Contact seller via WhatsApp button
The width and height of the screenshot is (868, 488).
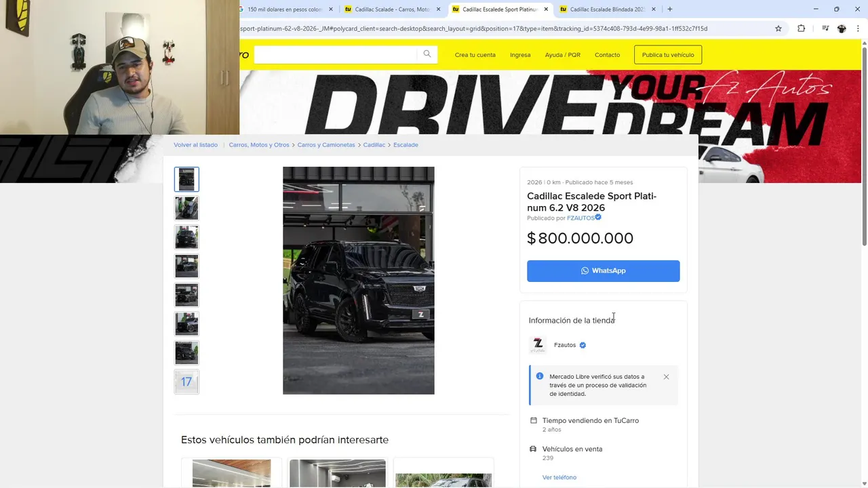tap(604, 270)
